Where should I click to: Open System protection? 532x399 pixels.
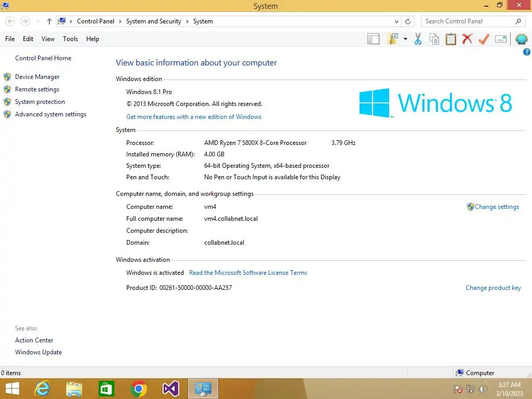pyautogui.click(x=39, y=102)
